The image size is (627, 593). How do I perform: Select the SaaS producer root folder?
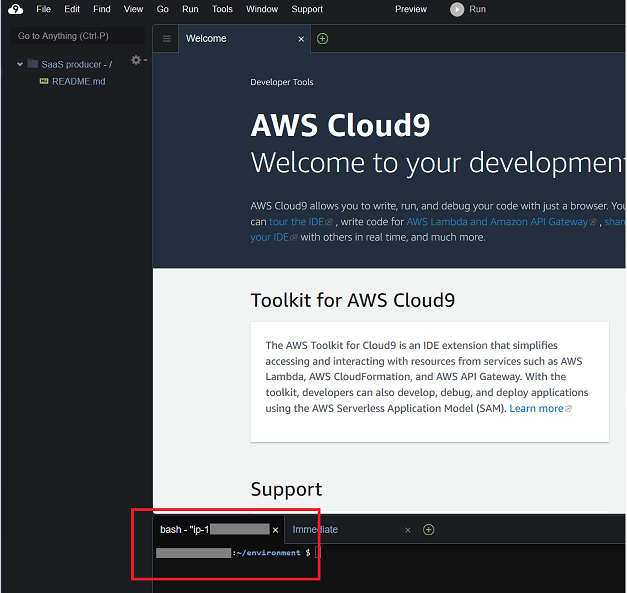(x=76, y=64)
